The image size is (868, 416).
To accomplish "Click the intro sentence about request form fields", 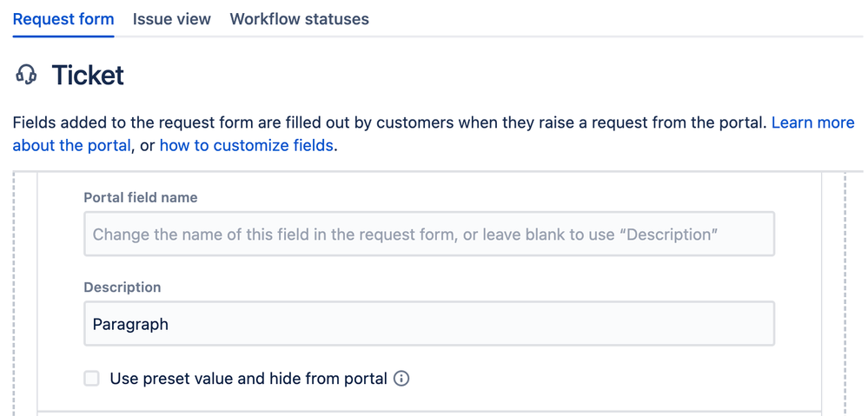I will coord(391,122).
